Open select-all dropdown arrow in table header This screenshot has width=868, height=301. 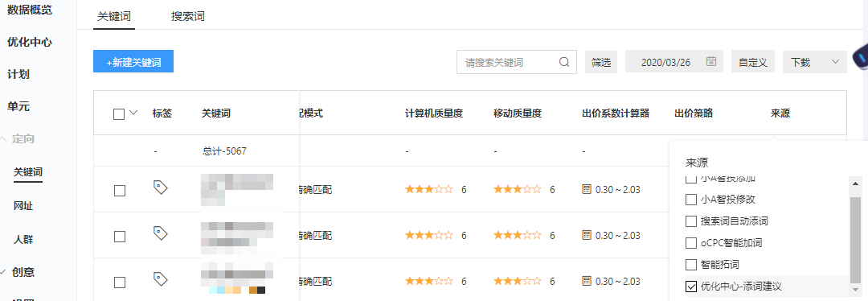pos(133,113)
